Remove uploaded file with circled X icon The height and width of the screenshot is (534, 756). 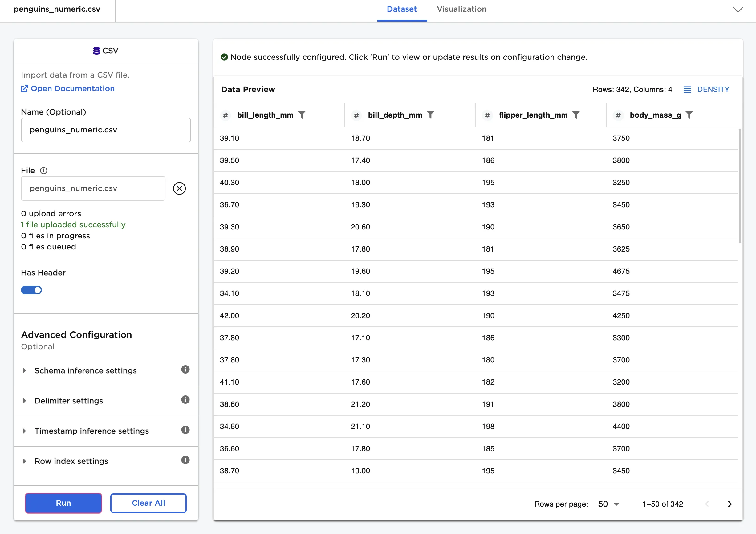click(180, 188)
